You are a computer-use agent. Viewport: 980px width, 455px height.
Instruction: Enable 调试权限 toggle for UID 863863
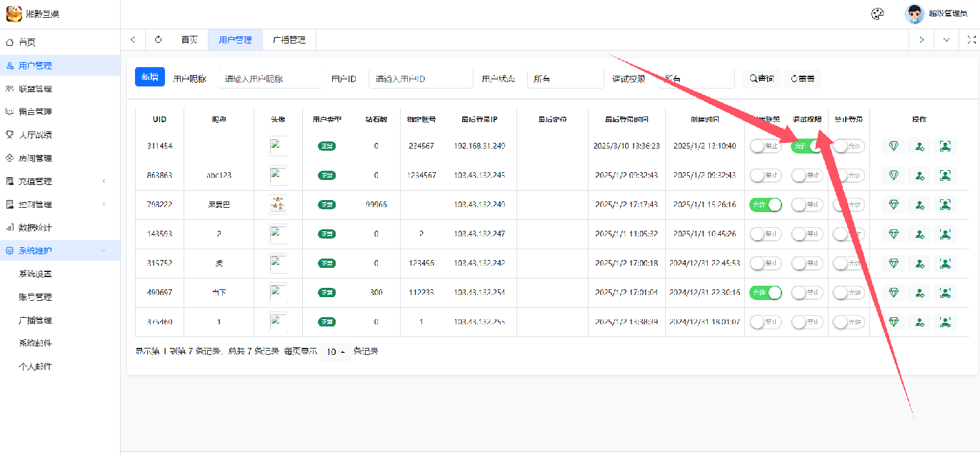(x=806, y=175)
